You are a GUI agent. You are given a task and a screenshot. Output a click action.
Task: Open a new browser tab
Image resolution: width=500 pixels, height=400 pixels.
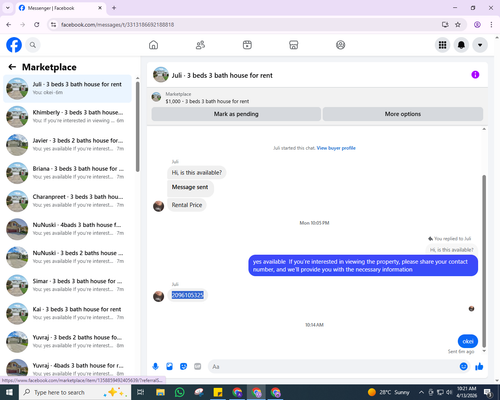114,8
